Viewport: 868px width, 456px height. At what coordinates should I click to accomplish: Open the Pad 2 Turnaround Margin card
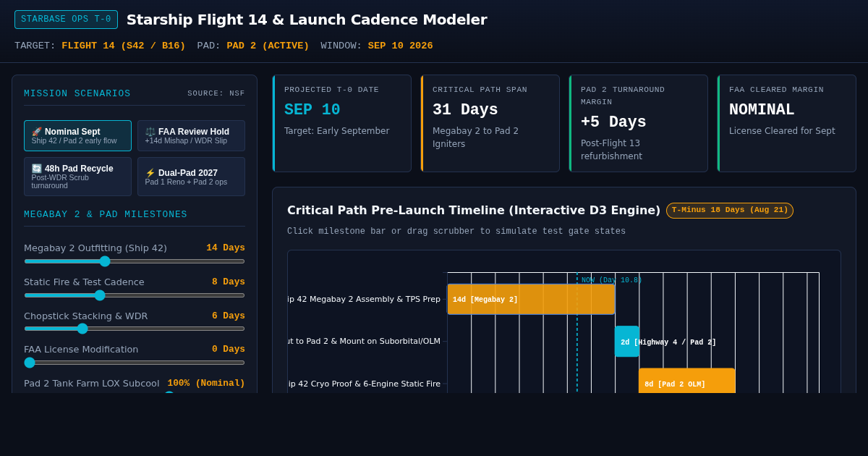[639, 123]
